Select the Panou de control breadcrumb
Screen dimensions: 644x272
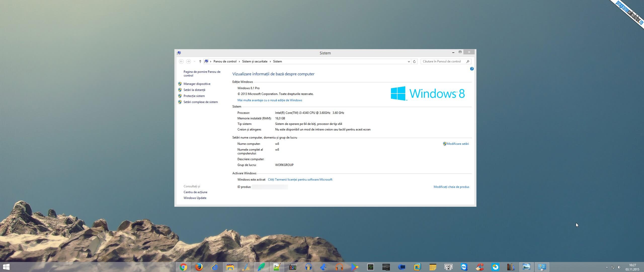point(225,61)
